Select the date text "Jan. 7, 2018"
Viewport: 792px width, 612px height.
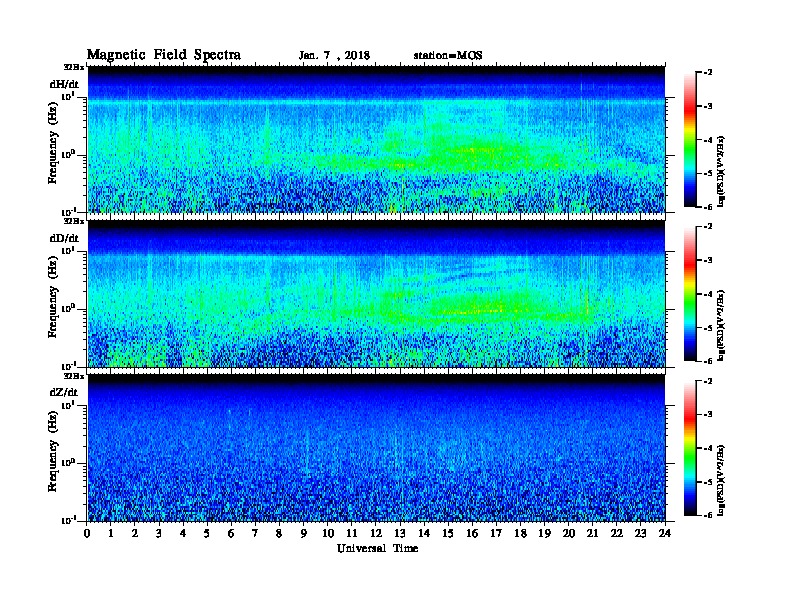334,56
